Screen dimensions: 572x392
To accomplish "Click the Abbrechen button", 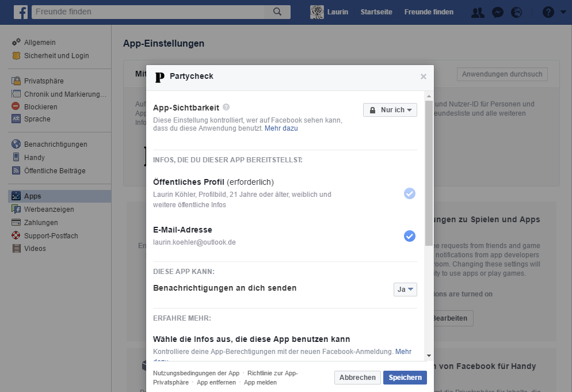I will point(357,378).
